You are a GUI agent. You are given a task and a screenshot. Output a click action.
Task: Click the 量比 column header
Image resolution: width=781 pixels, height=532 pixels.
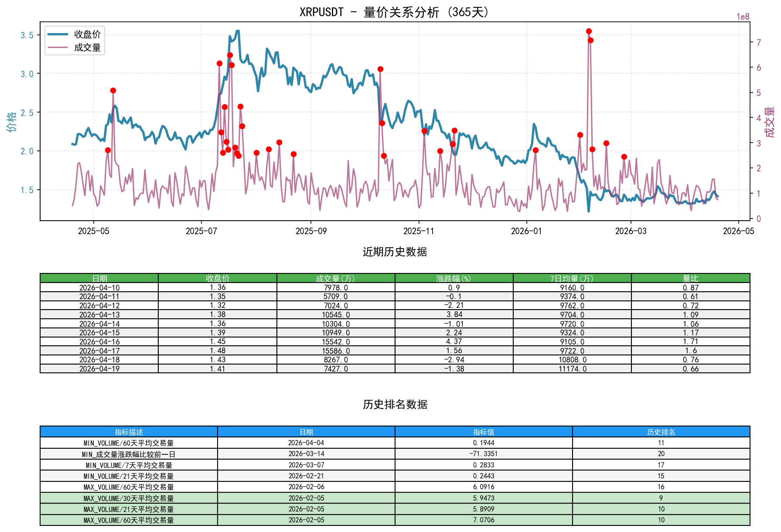pos(691,278)
